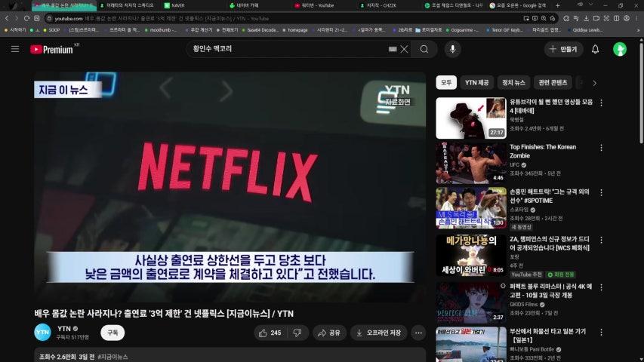Select the 정치 뉴스 filter chip

pos(513,82)
